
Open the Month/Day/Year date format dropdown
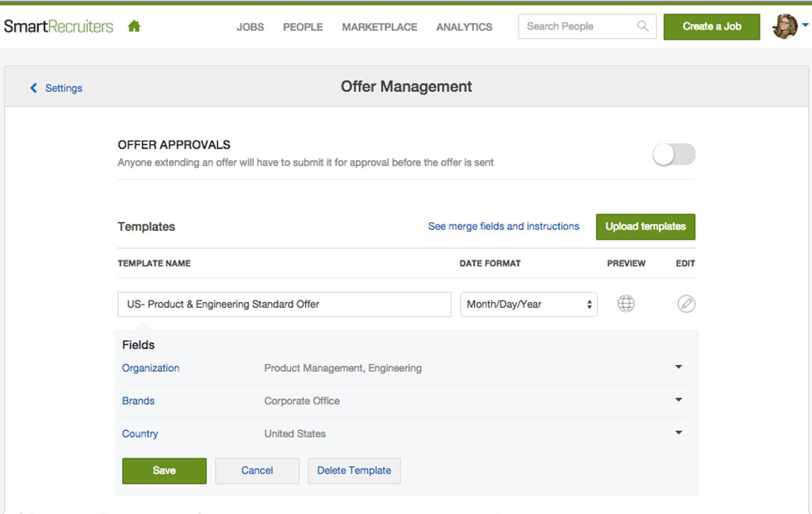(529, 305)
